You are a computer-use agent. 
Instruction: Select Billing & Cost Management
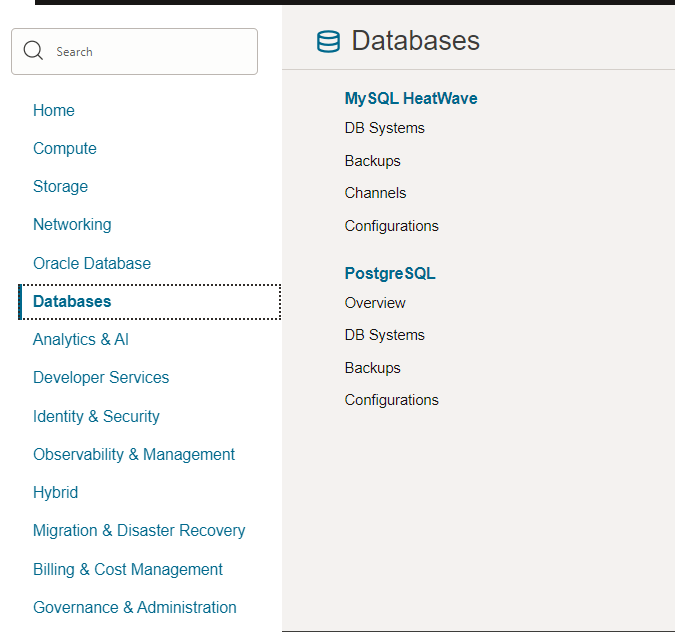tap(128, 569)
